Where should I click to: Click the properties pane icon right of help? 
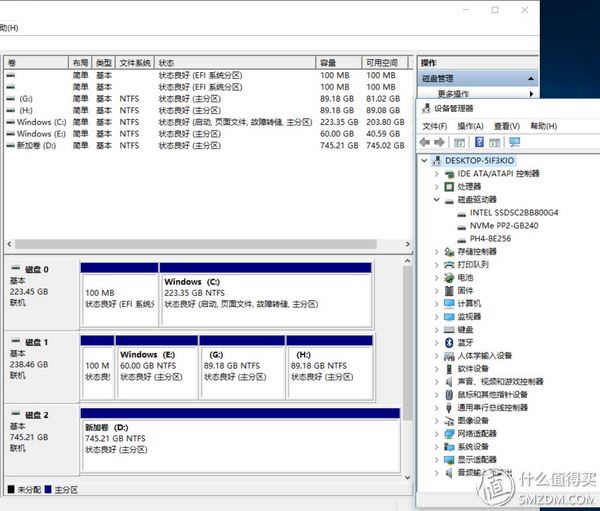pos(494,143)
